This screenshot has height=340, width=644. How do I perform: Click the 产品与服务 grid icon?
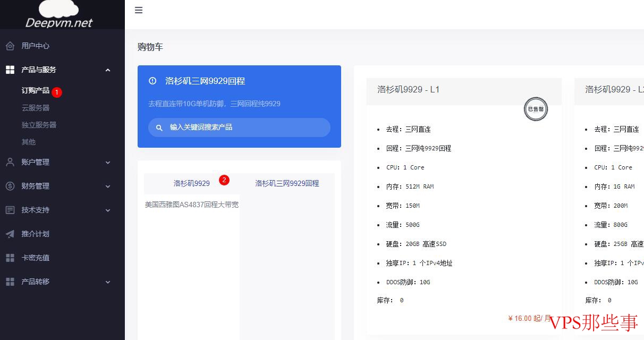point(10,70)
